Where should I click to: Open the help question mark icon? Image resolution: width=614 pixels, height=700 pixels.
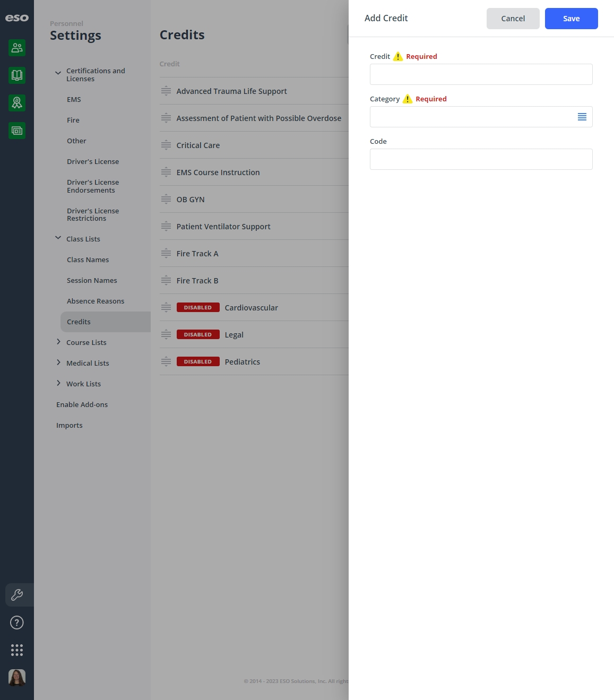pos(17,623)
